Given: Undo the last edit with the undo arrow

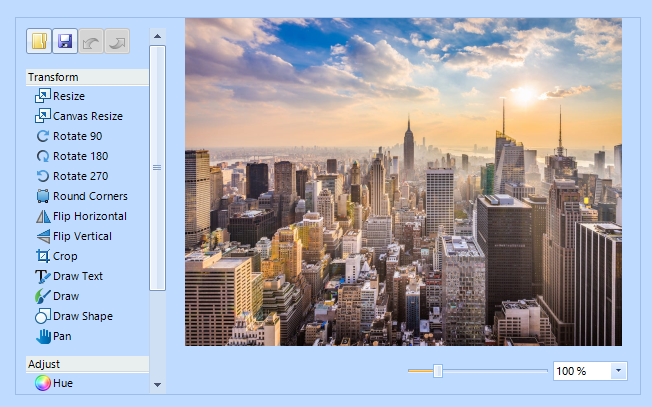Looking at the screenshot, I should (91, 41).
